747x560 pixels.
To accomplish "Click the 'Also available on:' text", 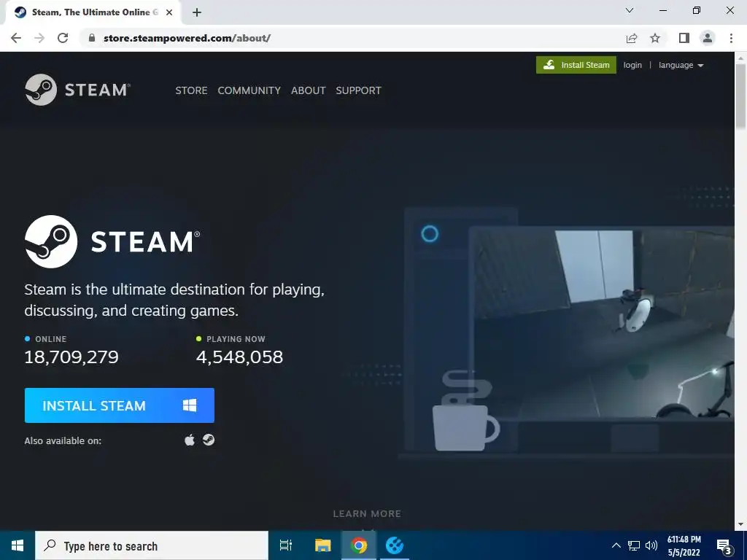I will (x=63, y=441).
